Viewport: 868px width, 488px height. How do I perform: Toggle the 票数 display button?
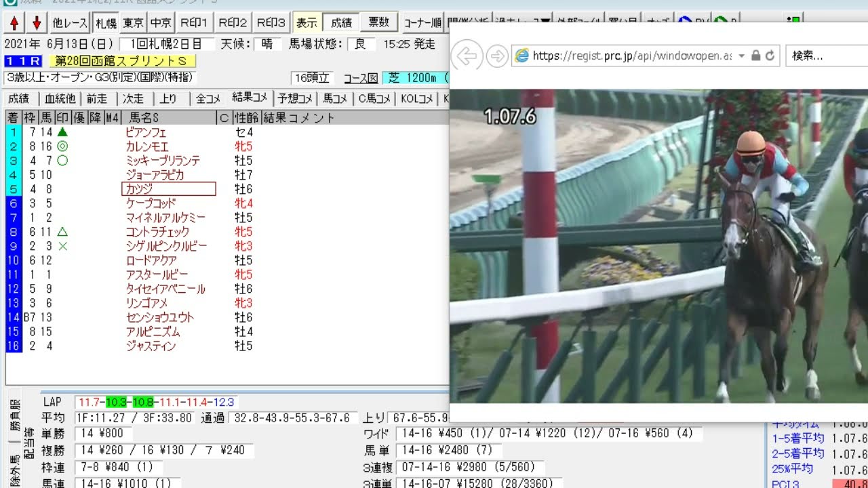[378, 23]
